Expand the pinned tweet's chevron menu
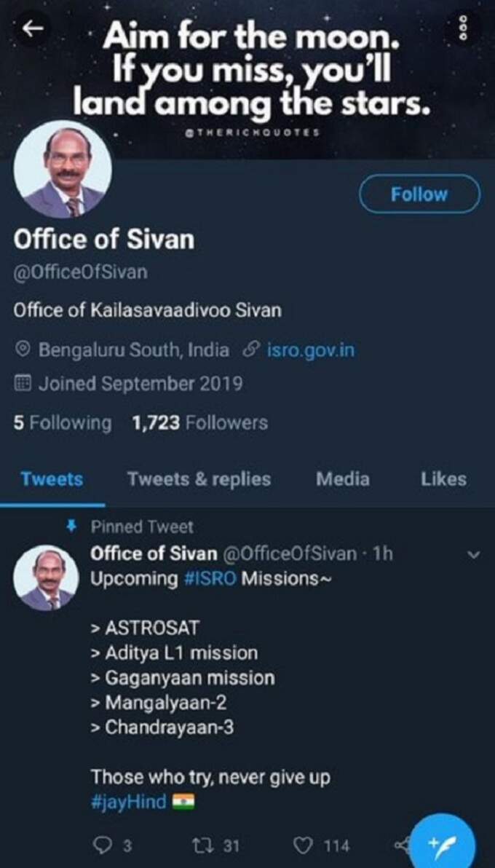The height and width of the screenshot is (868, 495). coord(472,555)
